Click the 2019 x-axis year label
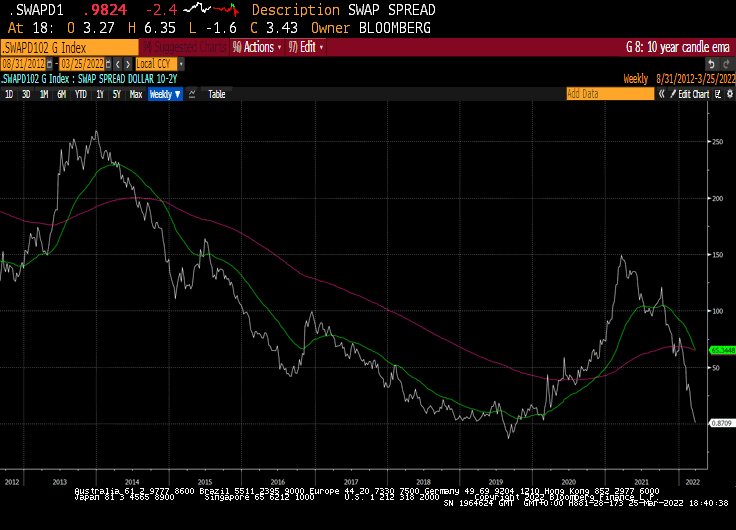736x530 pixels. coord(496,482)
